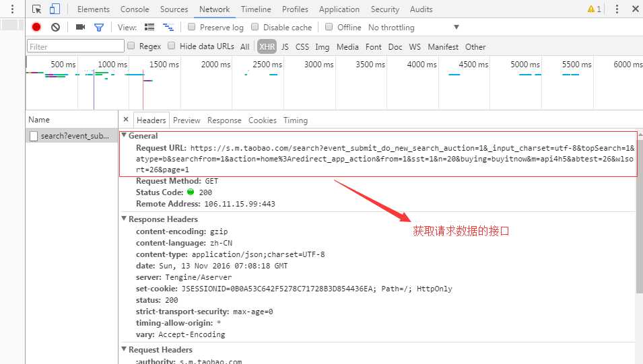Click the capture screenshots camera icon
The width and height of the screenshot is (643, 364).
[x=80, y=27]
